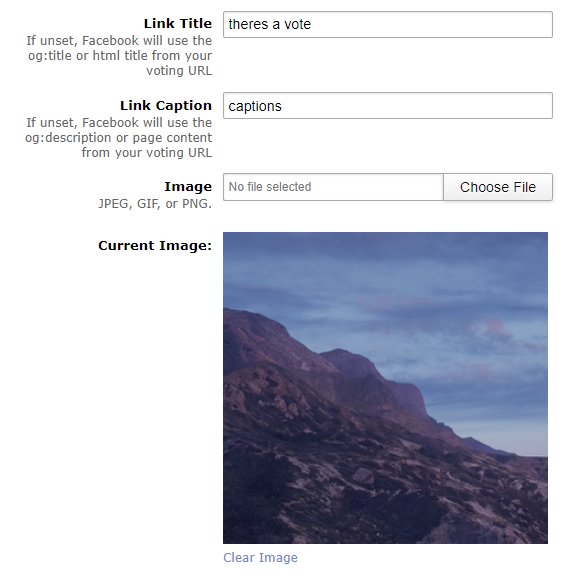Click the Choose File button
The image size is (586, 576).
point(498,187)
